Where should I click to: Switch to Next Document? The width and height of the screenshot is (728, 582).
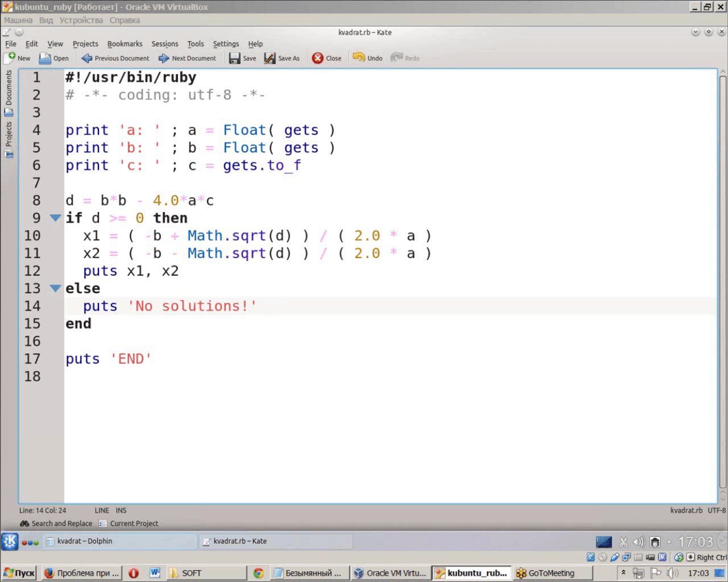tap(187, 58)
